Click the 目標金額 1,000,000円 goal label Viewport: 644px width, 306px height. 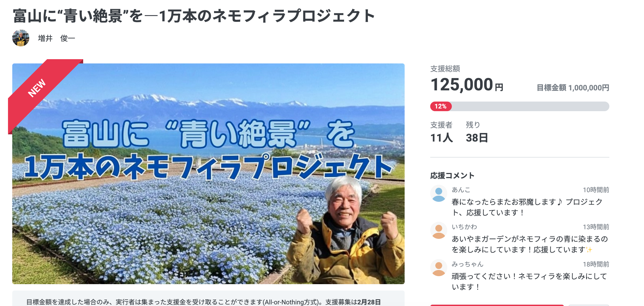pos(573,88)
